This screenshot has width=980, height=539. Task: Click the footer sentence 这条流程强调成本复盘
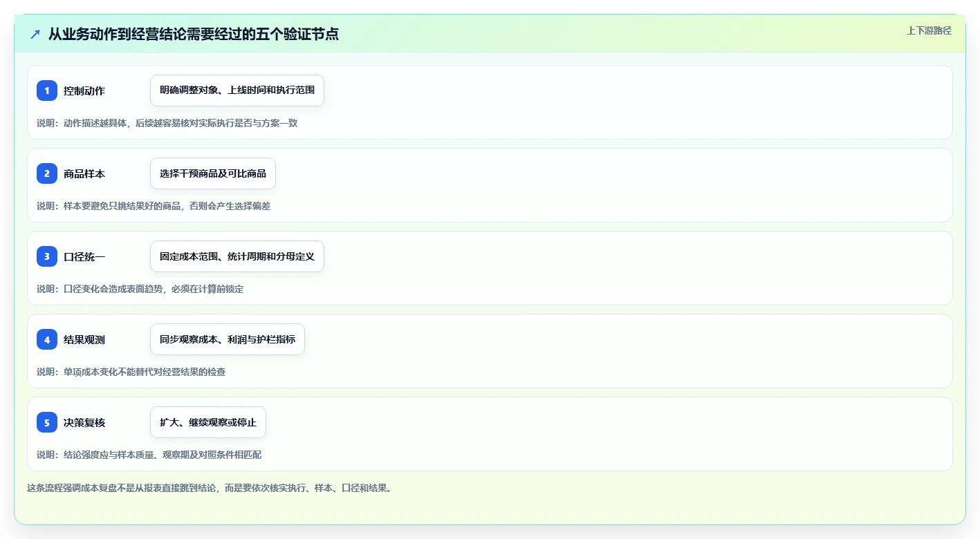tap(210, 488)
